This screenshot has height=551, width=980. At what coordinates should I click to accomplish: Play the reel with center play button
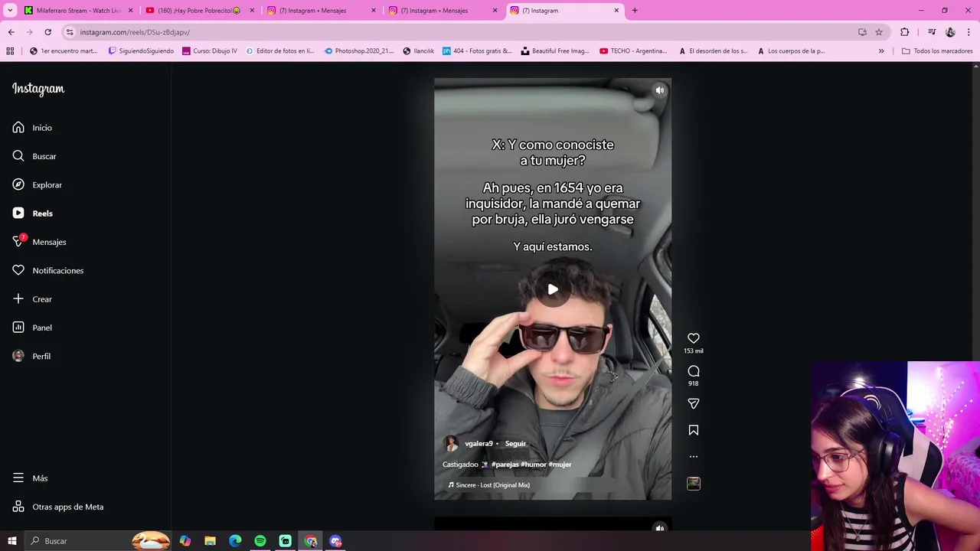(553, 289)
